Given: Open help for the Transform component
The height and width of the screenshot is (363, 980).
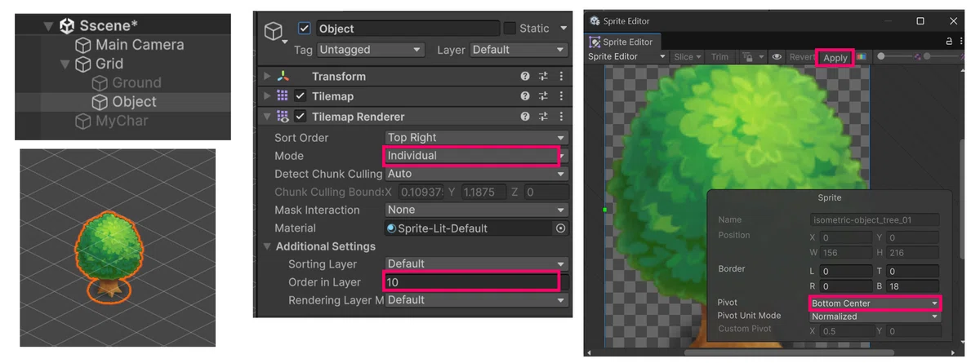Looking at the screenshot, I should [x=525, y=76].
